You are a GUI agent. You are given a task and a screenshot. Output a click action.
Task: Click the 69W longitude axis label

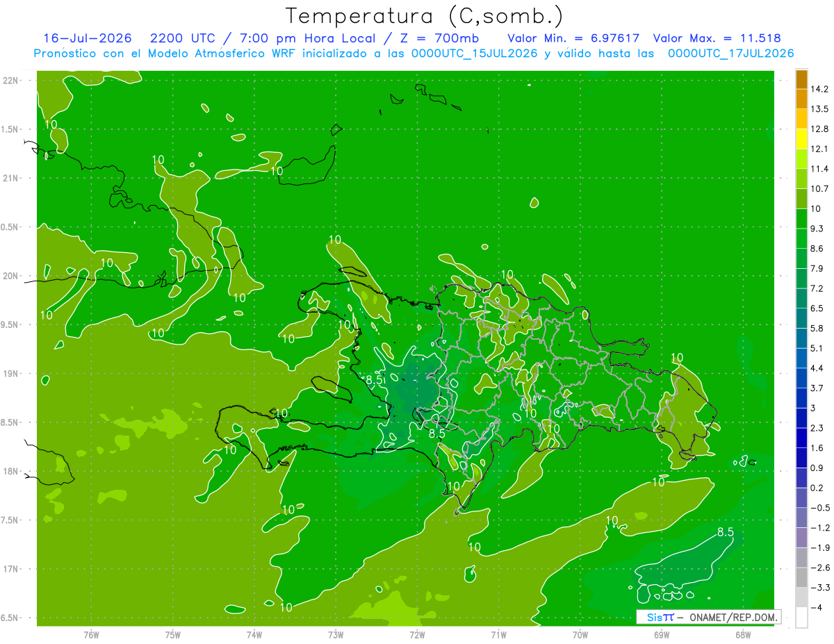click(x=662, y=635)
